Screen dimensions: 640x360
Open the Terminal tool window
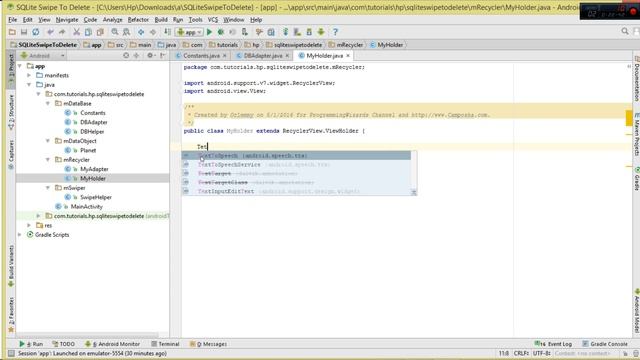tap(165, 344)
